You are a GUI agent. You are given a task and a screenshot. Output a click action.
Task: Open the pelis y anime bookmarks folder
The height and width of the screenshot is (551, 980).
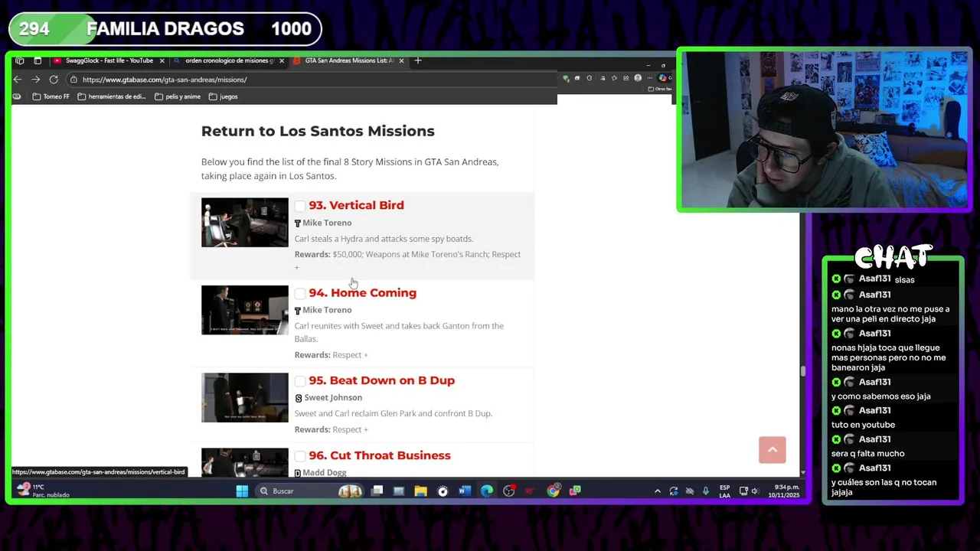click(x=178, y=96)
